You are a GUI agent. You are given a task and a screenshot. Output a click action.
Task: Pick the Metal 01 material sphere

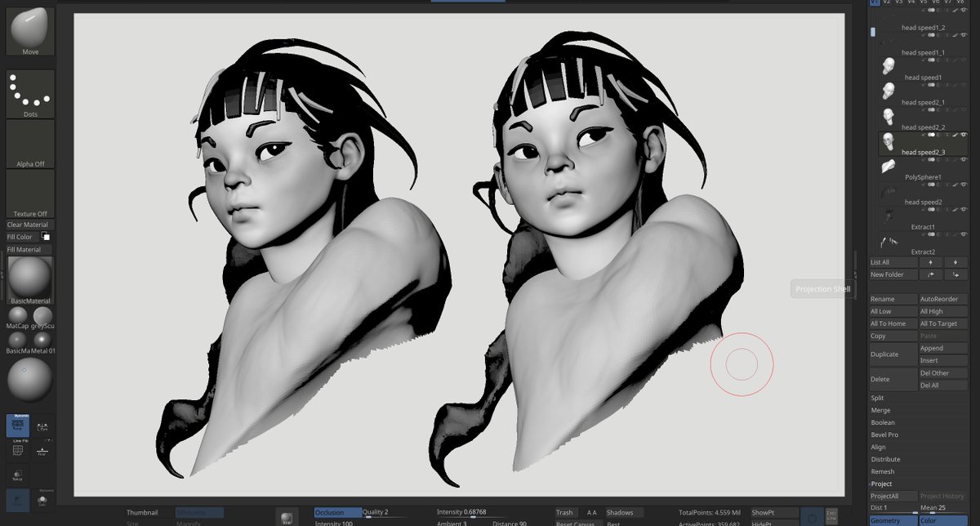pos(42,341)
